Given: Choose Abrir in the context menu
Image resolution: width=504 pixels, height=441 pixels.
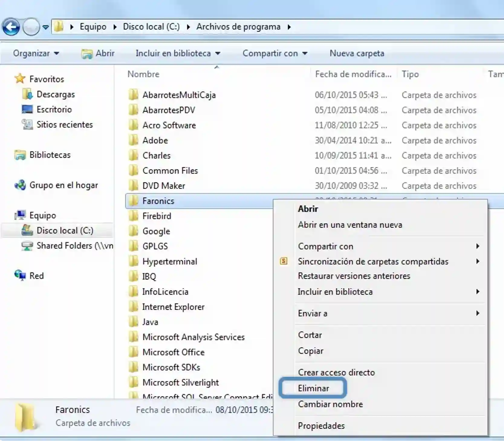Looking at the screenshot, I should (308, 209).
